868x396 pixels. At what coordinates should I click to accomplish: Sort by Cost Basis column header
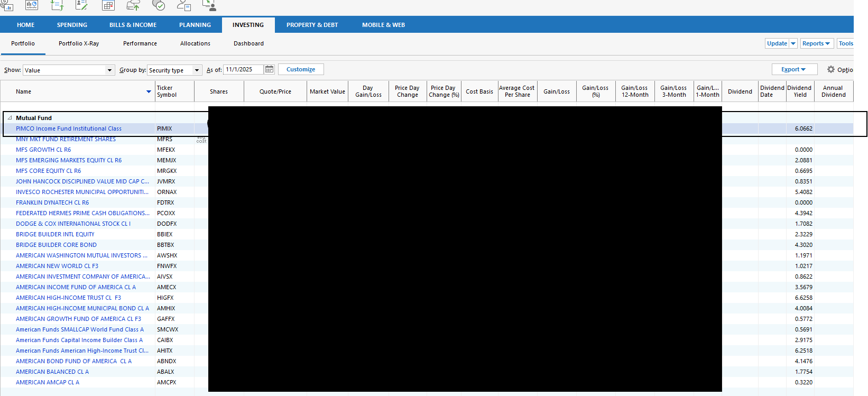coord(479,91)
